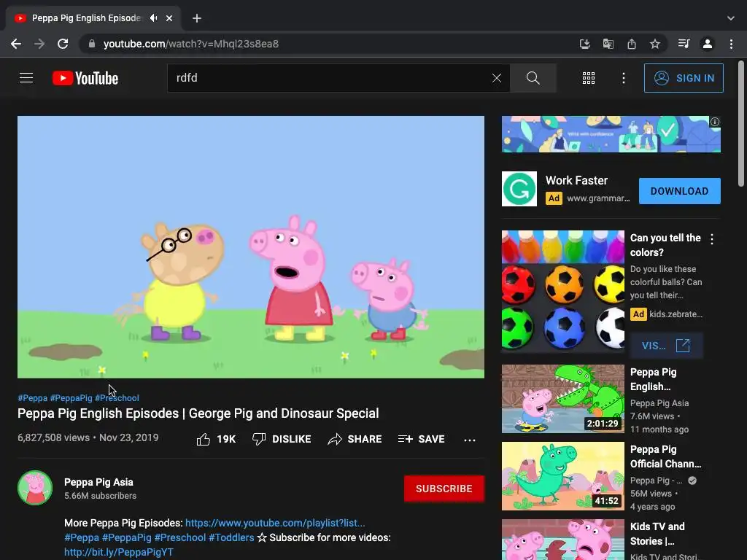Click the browser forward arrow
Screen dimensions: 747x560
(39, 44)
